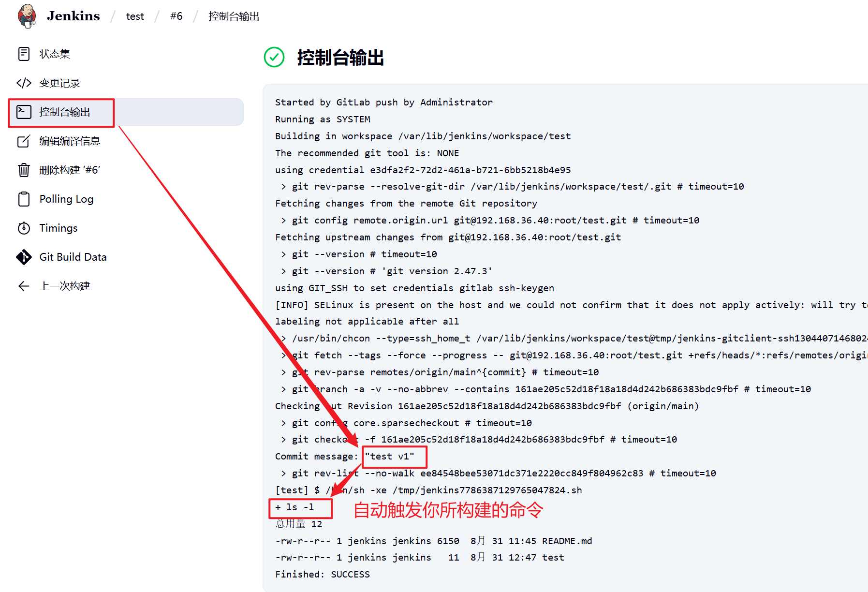Click the 'using credential e3dfa2f2' line
Viewport: 868px width, 592px height.
[423, 170]
